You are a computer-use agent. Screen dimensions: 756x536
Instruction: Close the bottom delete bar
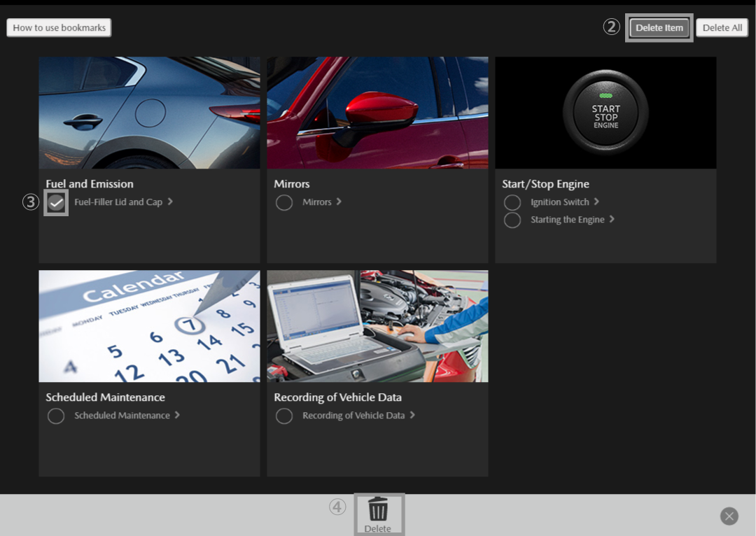tap(729, 516)
